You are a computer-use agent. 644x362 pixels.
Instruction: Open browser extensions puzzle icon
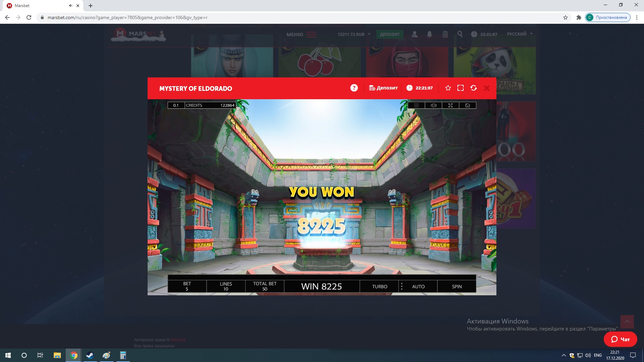[x=579, y=17]
